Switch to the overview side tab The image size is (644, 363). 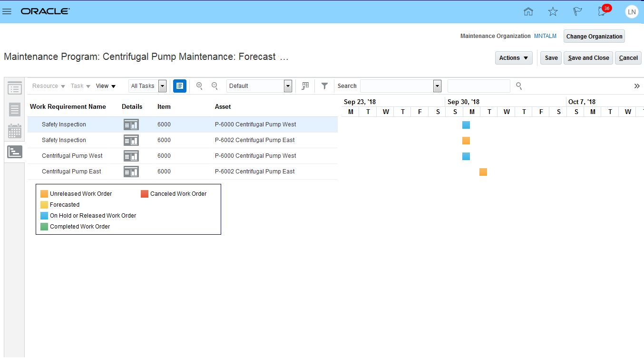[x=15, y=88]
